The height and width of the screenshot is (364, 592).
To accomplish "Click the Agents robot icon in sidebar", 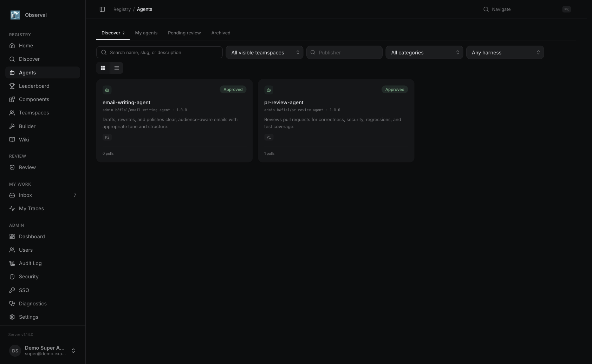I will (x=12, y=73).
